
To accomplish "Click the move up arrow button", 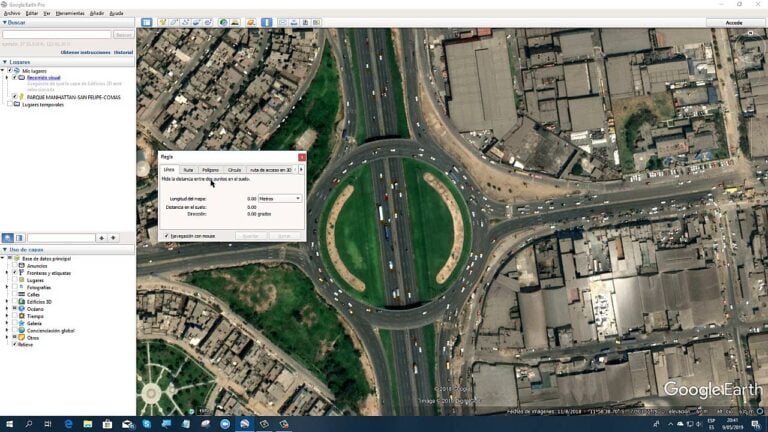I will pyautogui.click(x=101, y=238).
